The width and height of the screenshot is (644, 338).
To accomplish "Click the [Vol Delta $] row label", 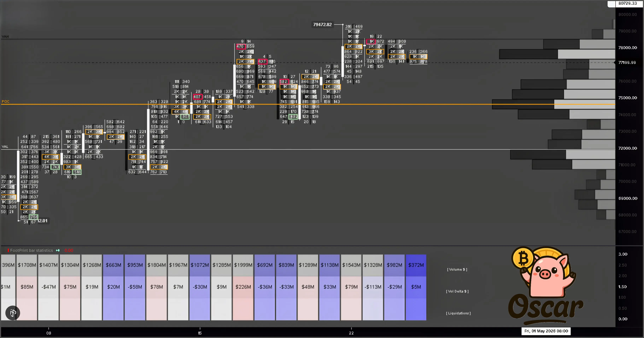I will (x=457, y=291).
